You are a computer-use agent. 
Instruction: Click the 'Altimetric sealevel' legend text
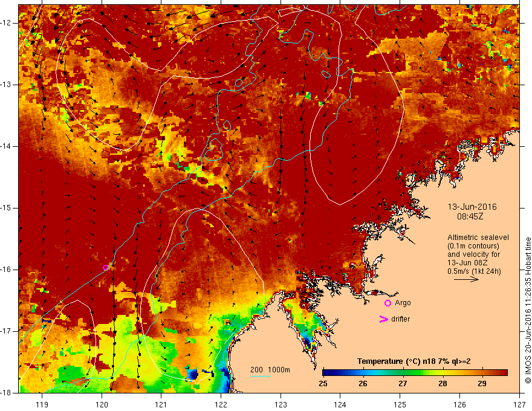478,238
